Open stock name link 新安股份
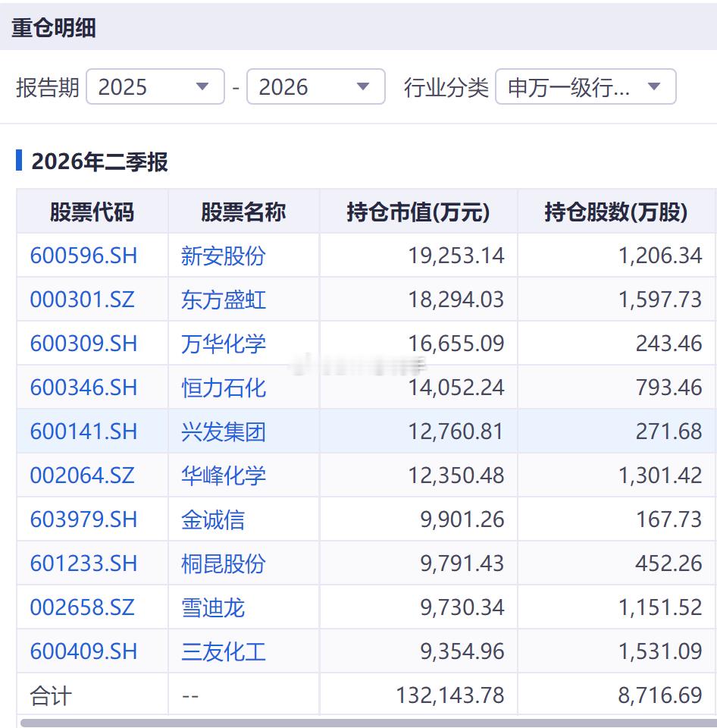This screenshot has width=717, height=728. coord(224,256)
